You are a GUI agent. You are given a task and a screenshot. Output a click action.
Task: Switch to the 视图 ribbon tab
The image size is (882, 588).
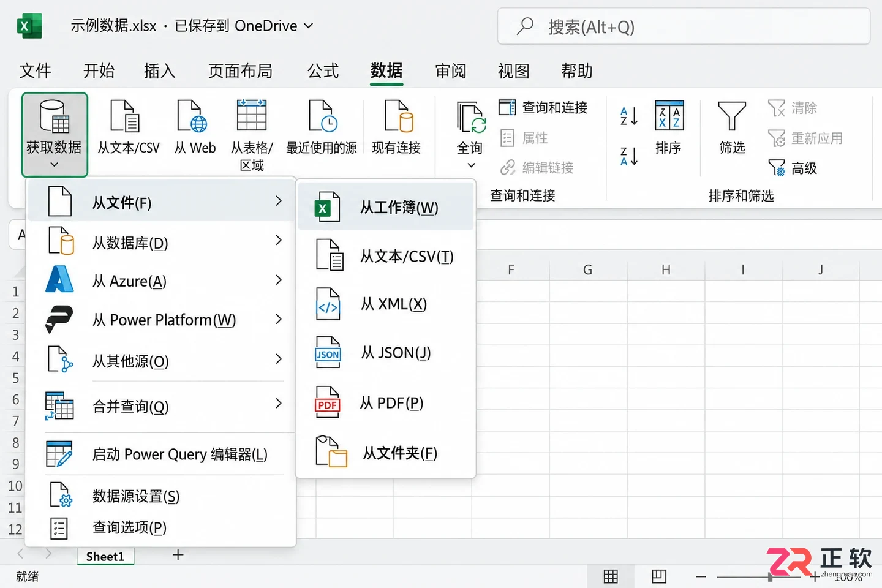click(514, 71)
